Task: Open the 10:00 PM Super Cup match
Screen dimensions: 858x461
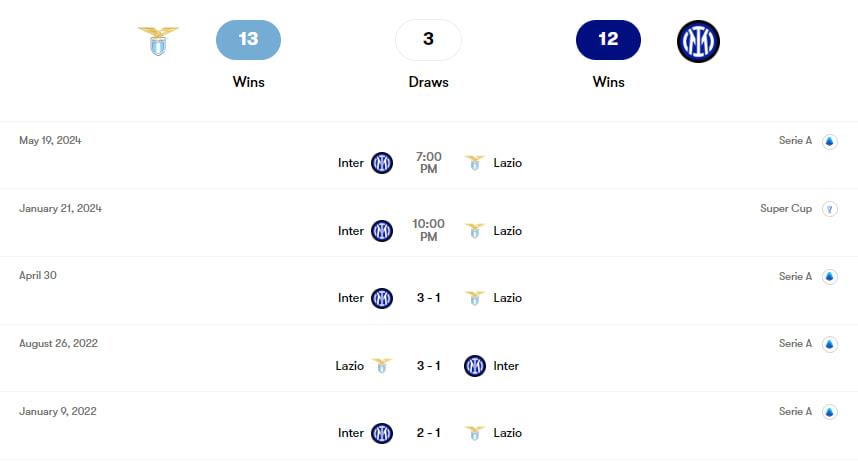Action: [428, 231]
